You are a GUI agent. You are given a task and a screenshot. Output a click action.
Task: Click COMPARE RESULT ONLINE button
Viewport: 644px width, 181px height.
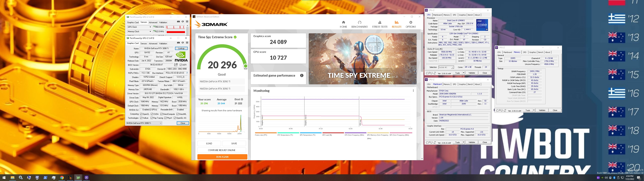coord(222,150)
